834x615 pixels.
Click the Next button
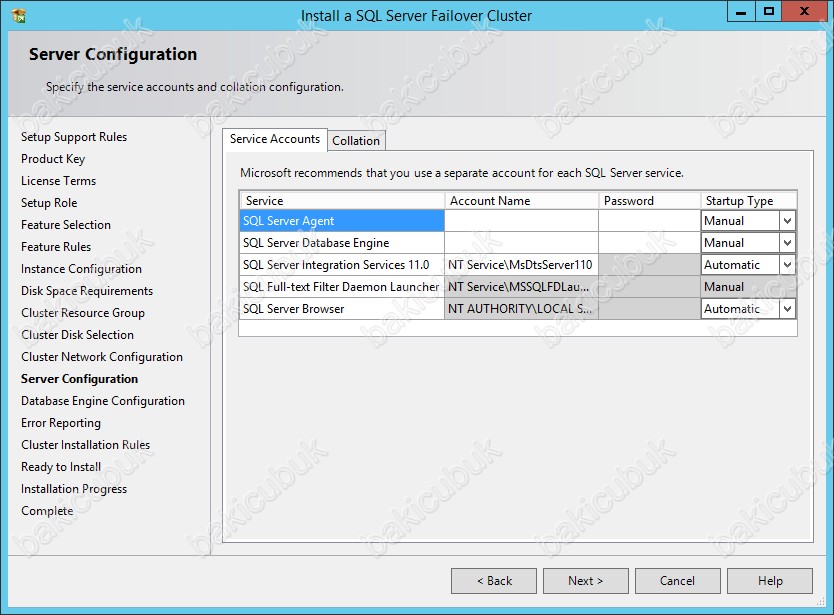586,581
